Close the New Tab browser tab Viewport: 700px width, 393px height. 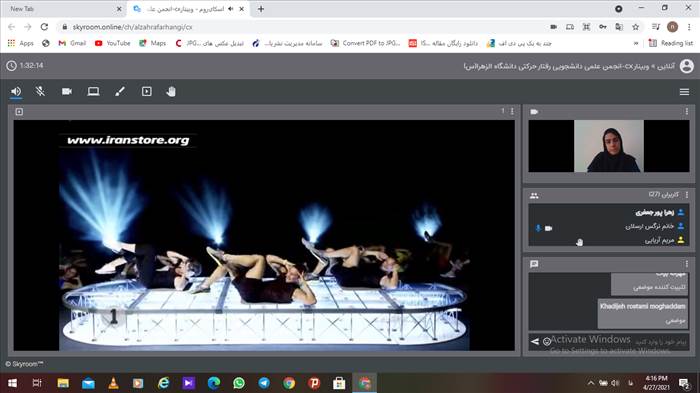(x=119, y=9)
